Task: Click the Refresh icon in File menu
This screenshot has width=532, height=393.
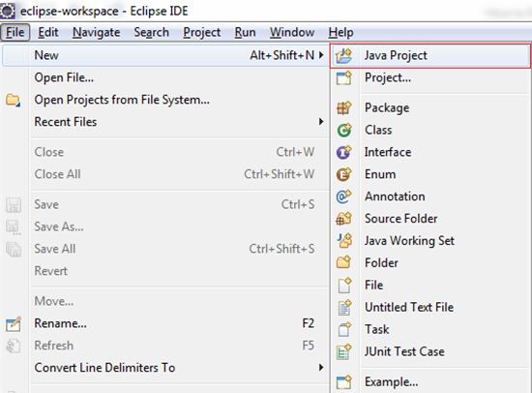Action: pos(14,346)
